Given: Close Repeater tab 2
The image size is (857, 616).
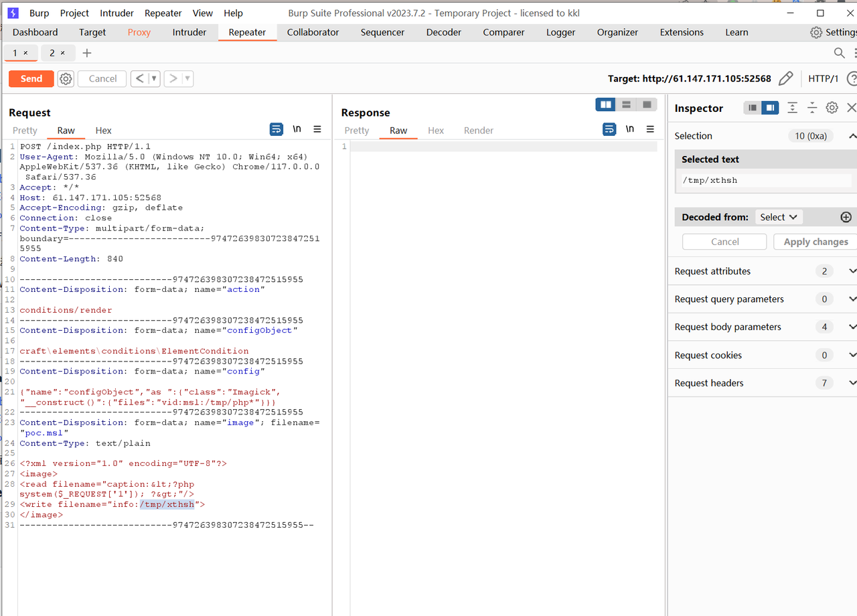Looking at the screenshot, I should 63,53.
